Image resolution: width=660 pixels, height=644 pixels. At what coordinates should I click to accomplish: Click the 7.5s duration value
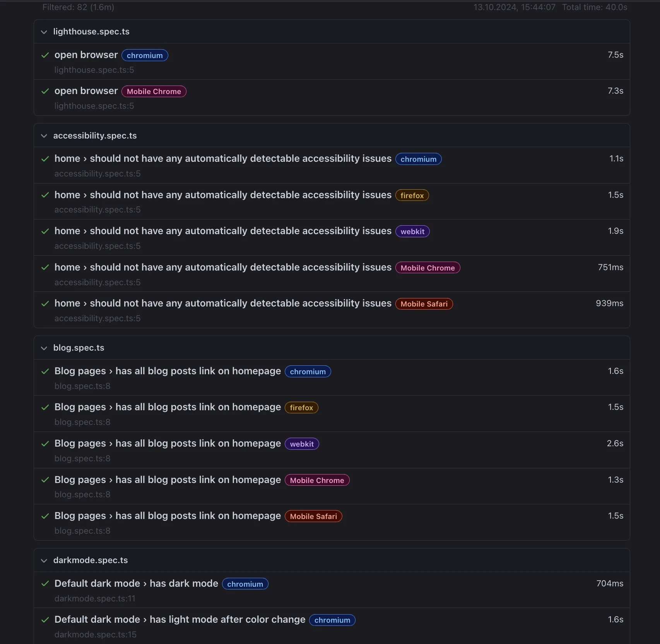coord(616,55)
